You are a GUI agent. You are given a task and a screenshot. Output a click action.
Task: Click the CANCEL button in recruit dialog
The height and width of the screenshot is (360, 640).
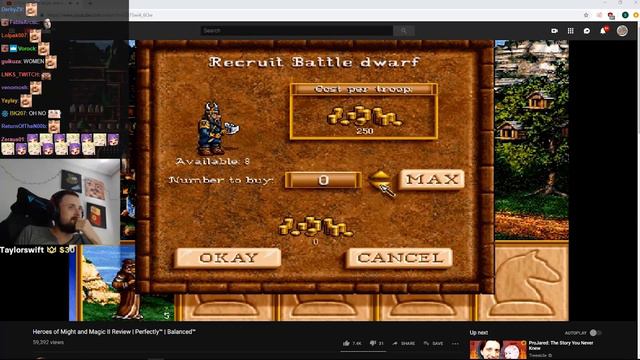click(x=399, y=258)
